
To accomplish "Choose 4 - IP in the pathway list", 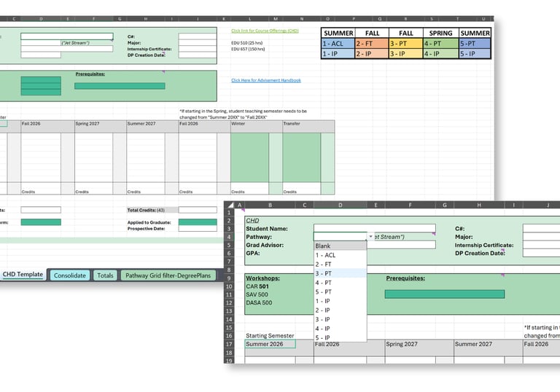I will (x=340, y=329).
